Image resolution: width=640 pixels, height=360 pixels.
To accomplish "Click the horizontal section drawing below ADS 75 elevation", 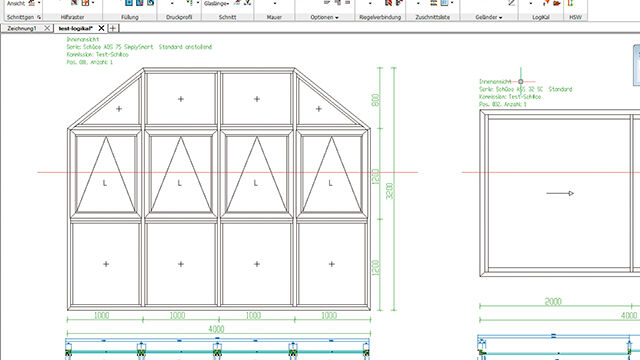I will 217,349.
